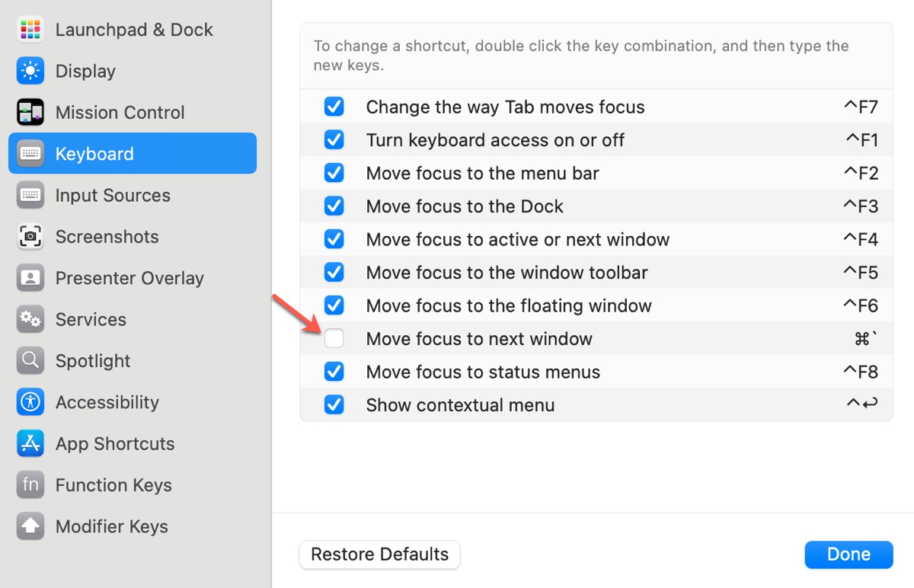Click the Mission Control icon

(x=30, y=113)
